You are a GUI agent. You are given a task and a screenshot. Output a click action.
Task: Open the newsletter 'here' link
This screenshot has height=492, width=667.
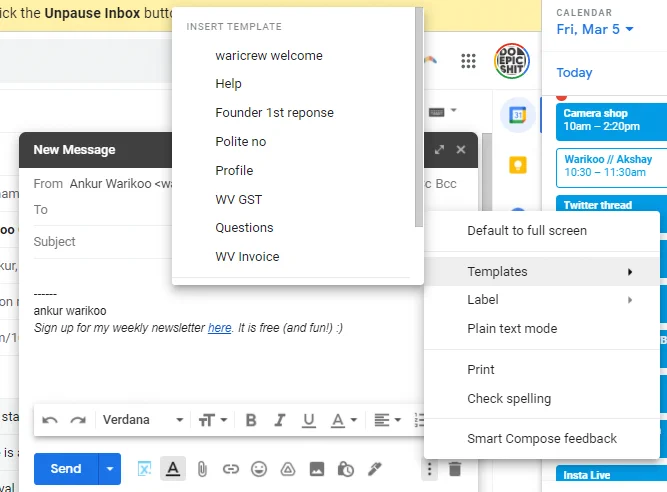pos(219,328)
